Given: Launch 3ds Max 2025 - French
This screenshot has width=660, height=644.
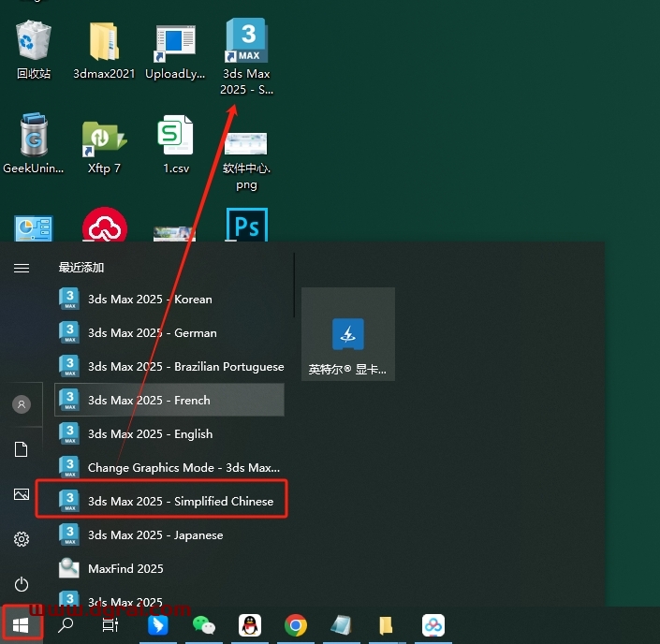Looking at the screenshot, I should tap(169, 400).
